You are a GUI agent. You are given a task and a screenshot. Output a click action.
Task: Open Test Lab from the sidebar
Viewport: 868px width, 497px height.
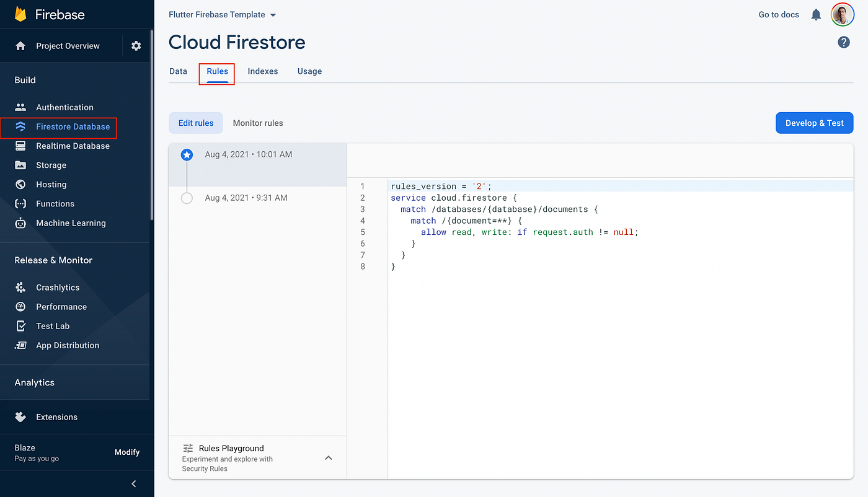[x=21, y=325]
